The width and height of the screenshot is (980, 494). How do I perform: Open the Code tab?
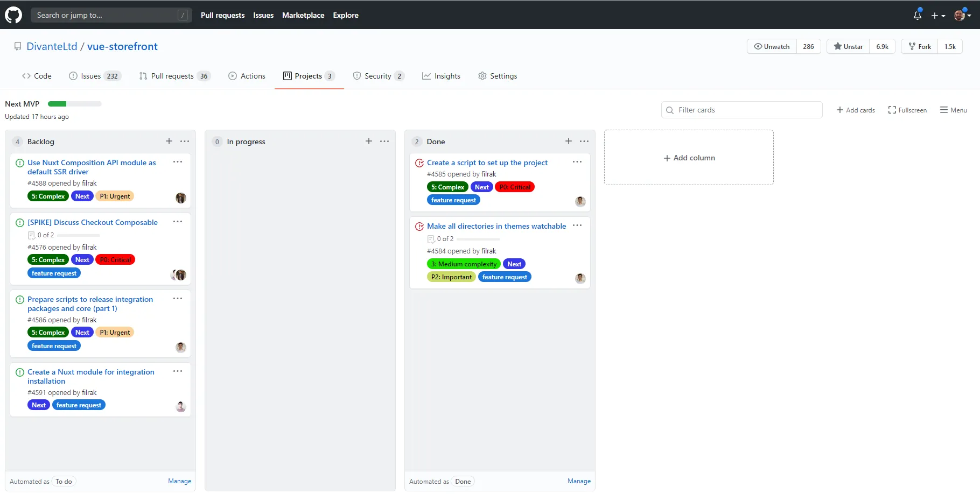pyautogui.click(x=37, y=76)
